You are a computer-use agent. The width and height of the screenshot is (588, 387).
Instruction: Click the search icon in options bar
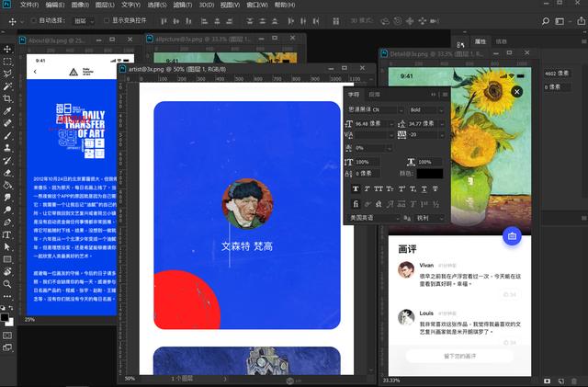coord(546,21)
